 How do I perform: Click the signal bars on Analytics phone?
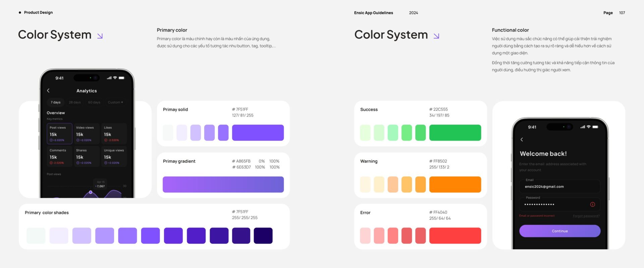coord(109,78)
